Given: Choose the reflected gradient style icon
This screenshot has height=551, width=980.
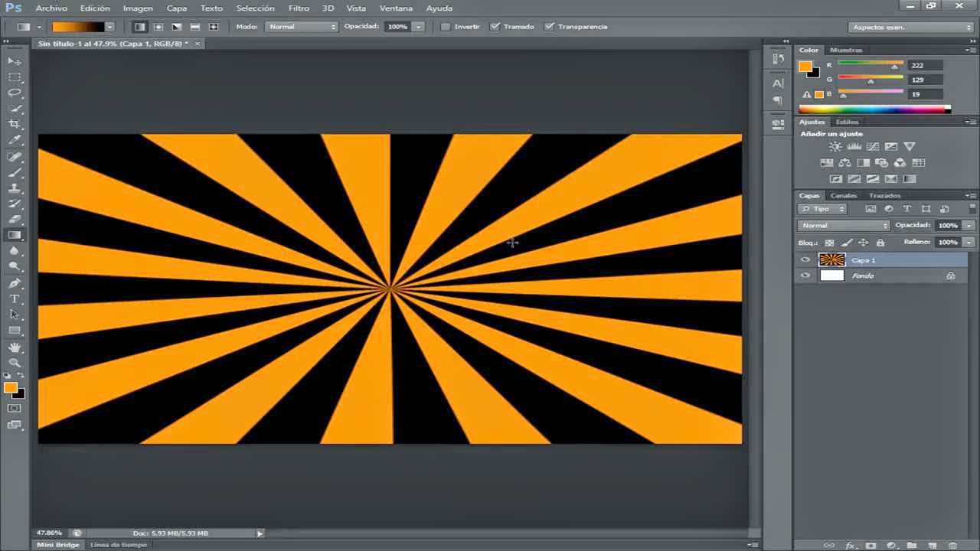Looking at the screenshot, I should point(195,27).
